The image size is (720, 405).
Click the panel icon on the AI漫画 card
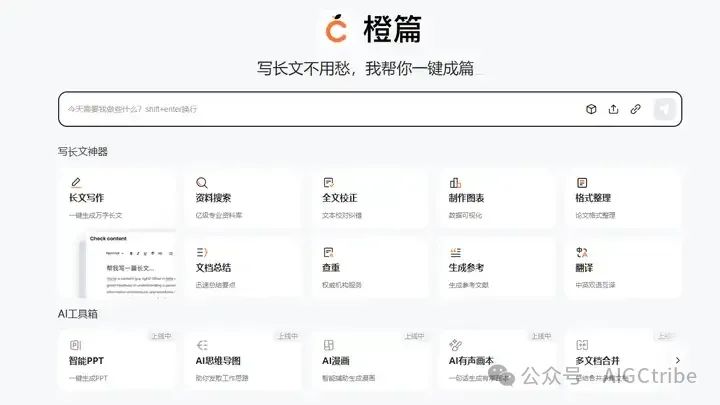point(328,345)
